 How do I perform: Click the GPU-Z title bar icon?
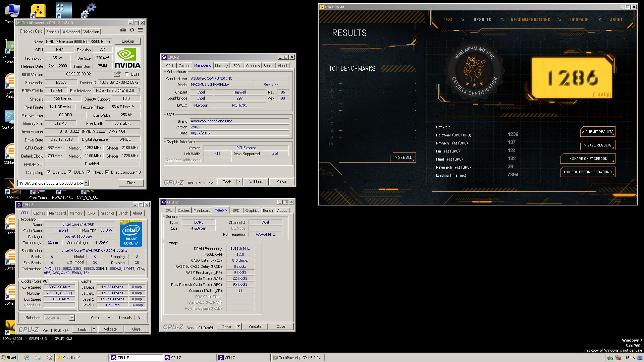point(19,23)
